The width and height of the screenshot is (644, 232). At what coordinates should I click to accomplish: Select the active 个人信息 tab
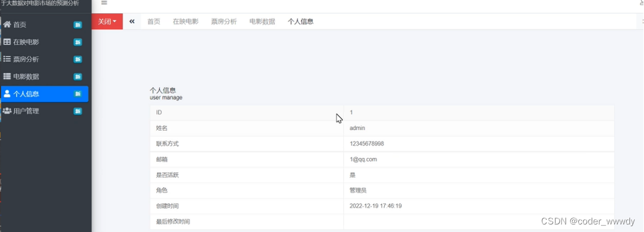[x=300, y=21]
